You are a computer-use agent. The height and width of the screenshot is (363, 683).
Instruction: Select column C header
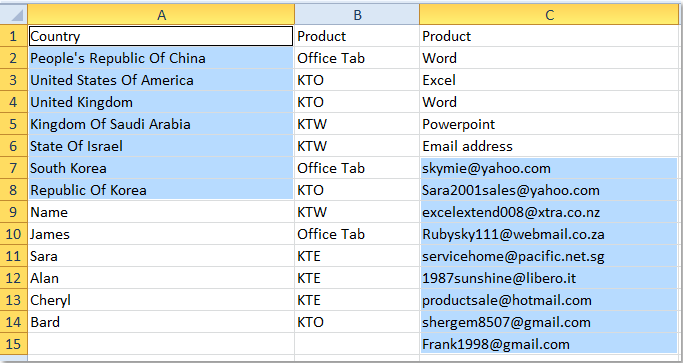pyautogui.click(x=549, y=15)
